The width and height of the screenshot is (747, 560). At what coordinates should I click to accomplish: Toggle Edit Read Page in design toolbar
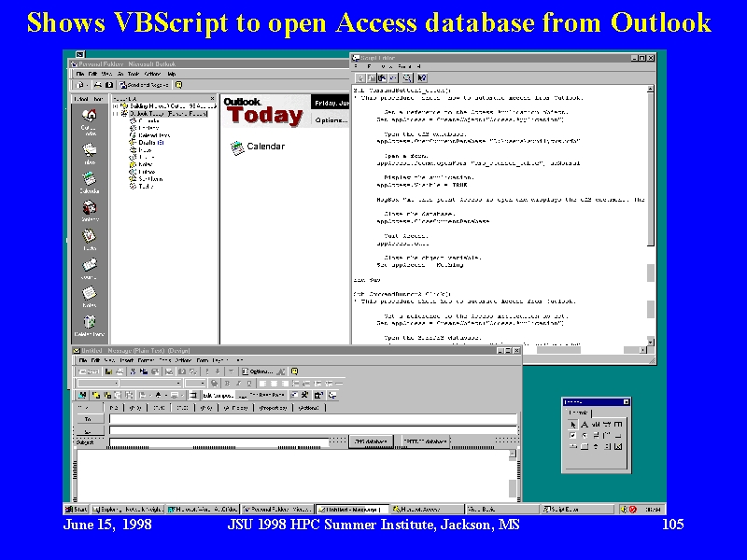[x=262, y=395]
